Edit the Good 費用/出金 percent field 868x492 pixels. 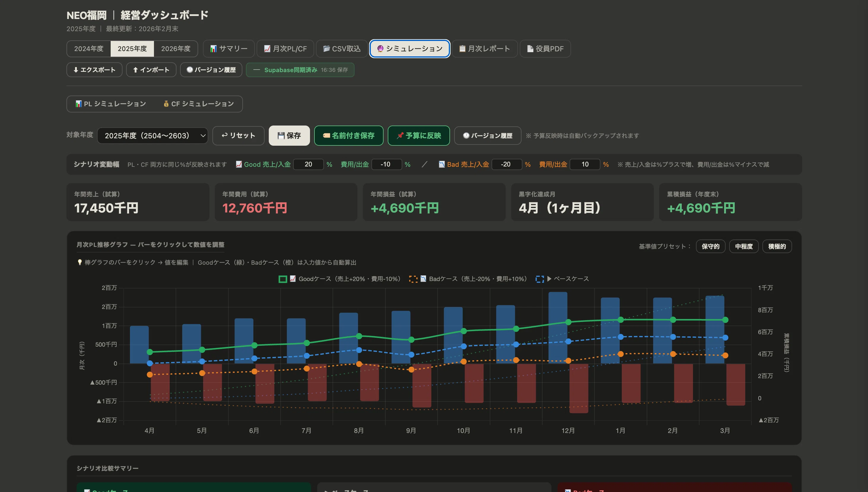pos(386,164)
